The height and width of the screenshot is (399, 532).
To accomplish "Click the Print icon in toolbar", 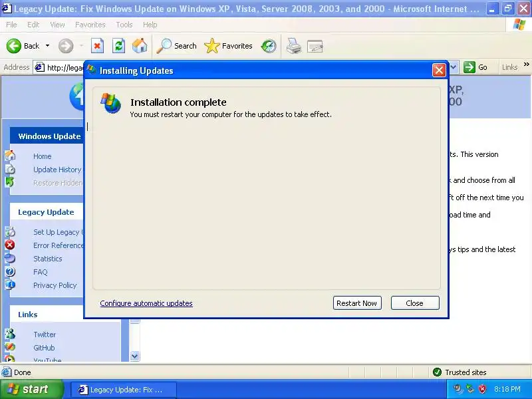I will click(294, 46).
